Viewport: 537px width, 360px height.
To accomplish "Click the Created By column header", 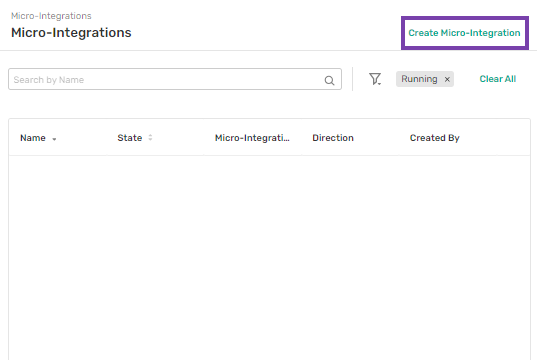I will pos(435,138).
